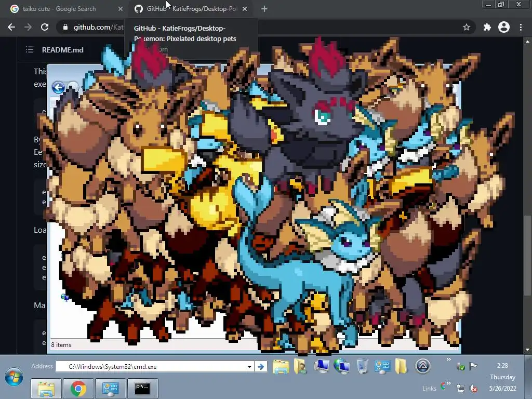Minimize the Chrome window
Screen dimensions: 532x399
[488, 5]
